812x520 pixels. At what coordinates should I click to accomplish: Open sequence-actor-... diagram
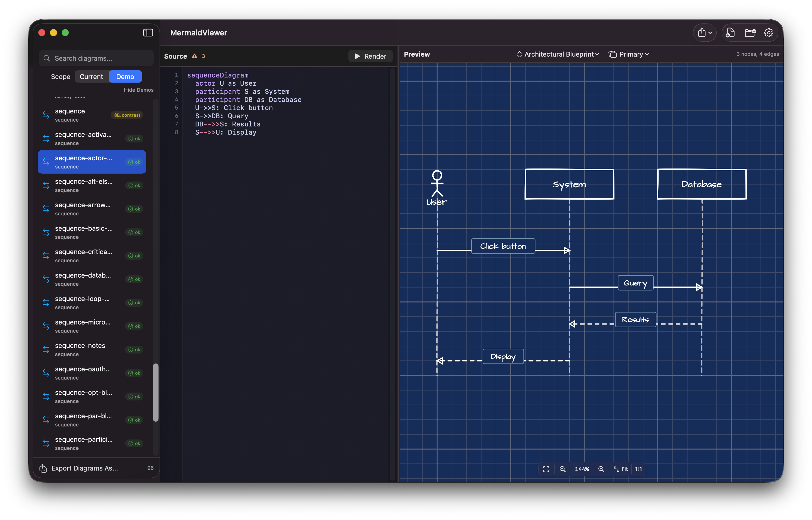coord(92,162)
